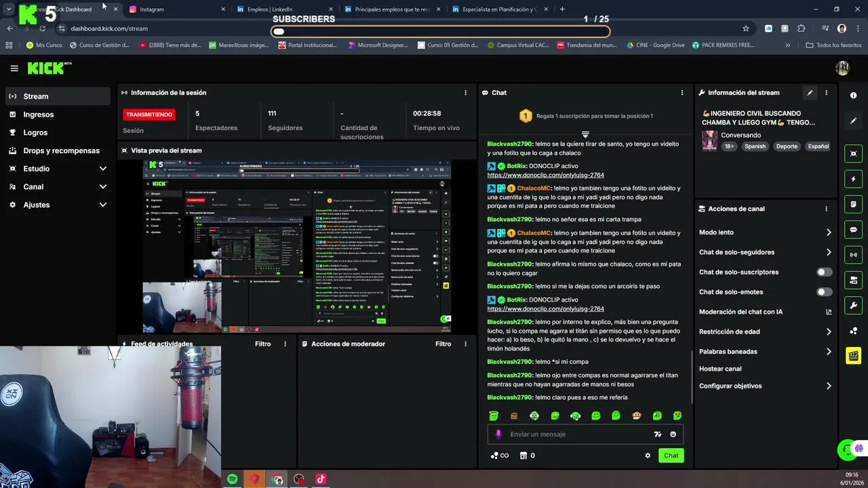Bookmark this page with star icon

pos(746,28)
